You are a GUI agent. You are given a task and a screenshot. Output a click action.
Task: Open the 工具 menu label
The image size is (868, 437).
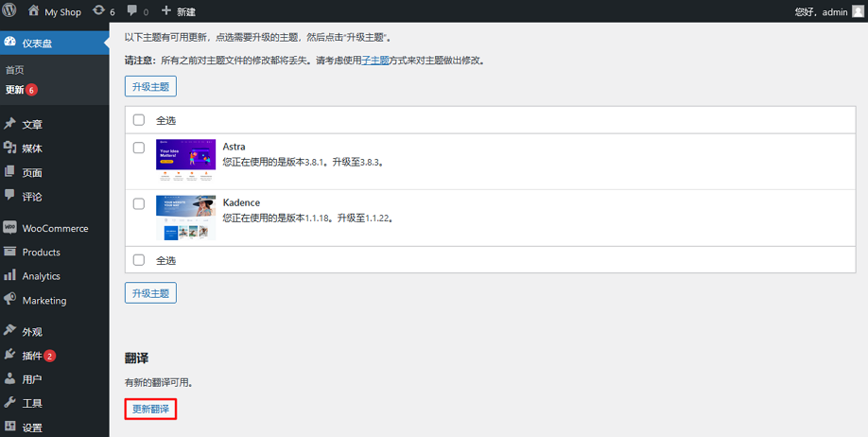click(32, 403)
